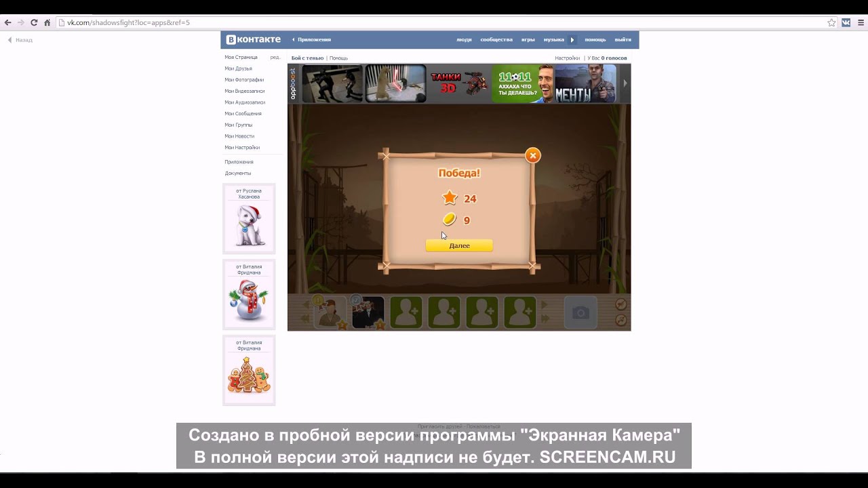This screenshot has height=488, width=868.
Task: Click the snowman gift from Виталия Фридмана
Action: (249, 301)
